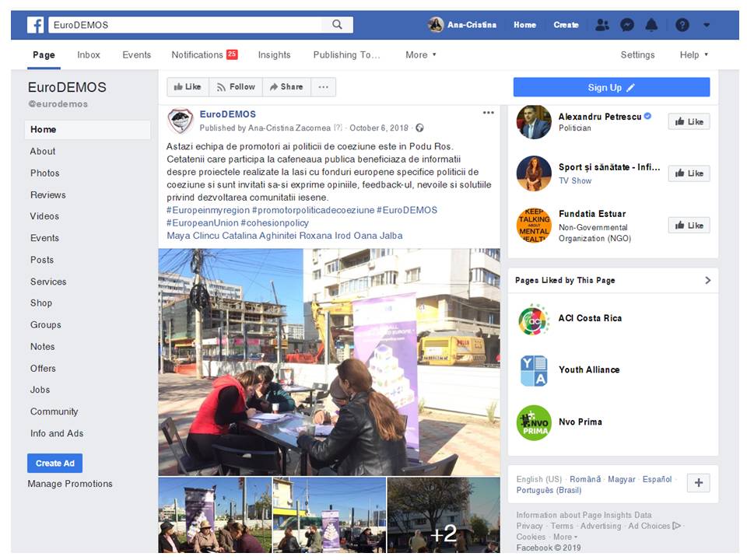Image resolution: width=747 pixels, height=560 pixels.
Task: Open Groups in the sidebar
Action: point(45,325)
